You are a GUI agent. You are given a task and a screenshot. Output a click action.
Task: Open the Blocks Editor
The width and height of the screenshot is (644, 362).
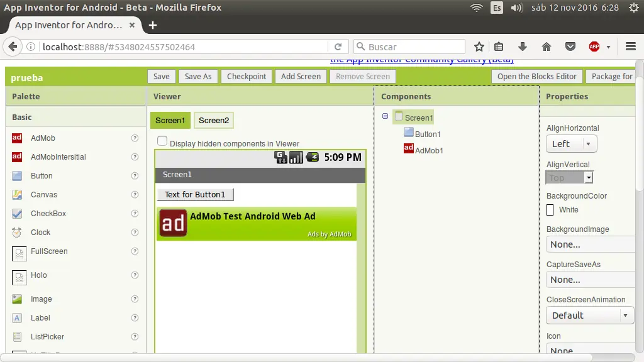pyautogui.click(x=537, y=76)
